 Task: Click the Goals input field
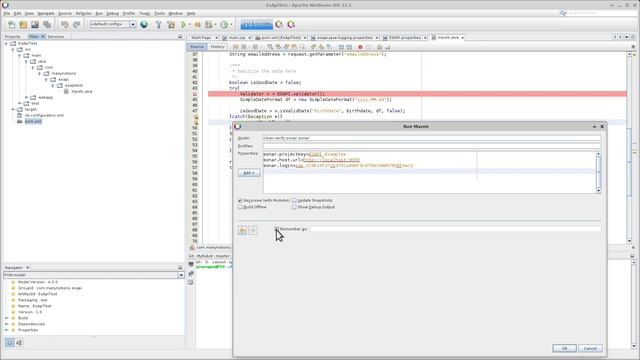432,138
